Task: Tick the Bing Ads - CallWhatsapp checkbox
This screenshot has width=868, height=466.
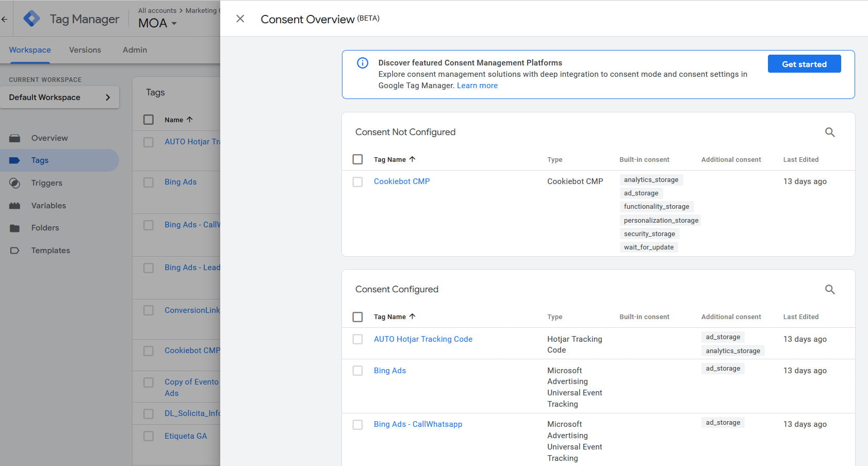Action: click(x=357, y=425)
